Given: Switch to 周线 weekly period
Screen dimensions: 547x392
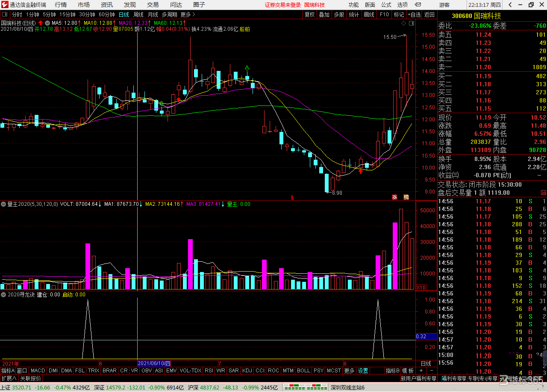Looking at the screenshot, I should (138, 15).
